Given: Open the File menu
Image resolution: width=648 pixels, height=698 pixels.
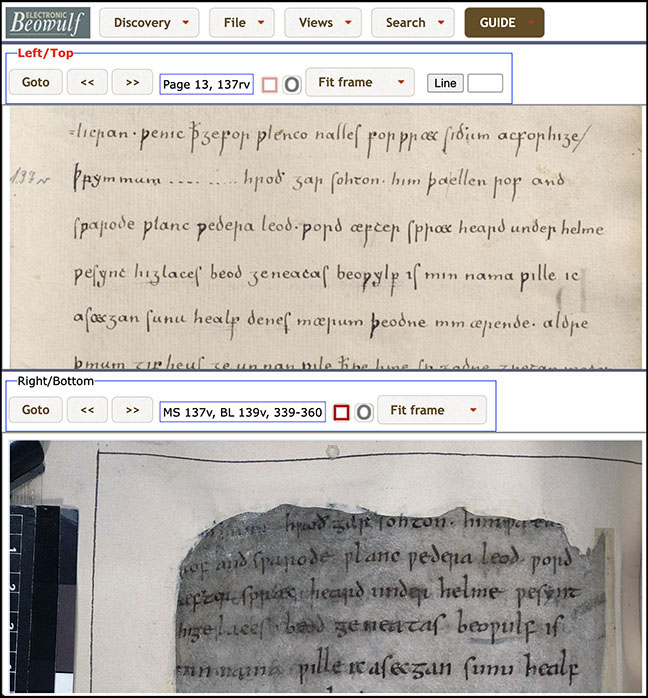Looking at the screenshot, I should click(242, 22).
